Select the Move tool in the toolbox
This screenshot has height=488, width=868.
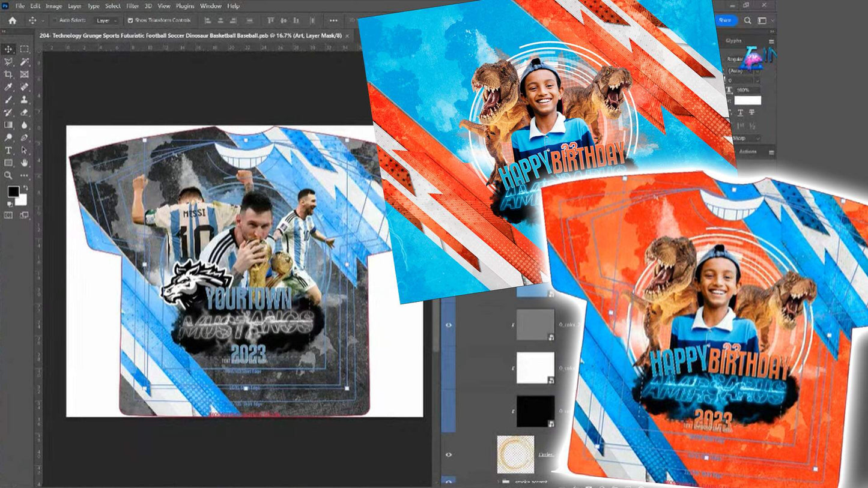coord(9,49)
